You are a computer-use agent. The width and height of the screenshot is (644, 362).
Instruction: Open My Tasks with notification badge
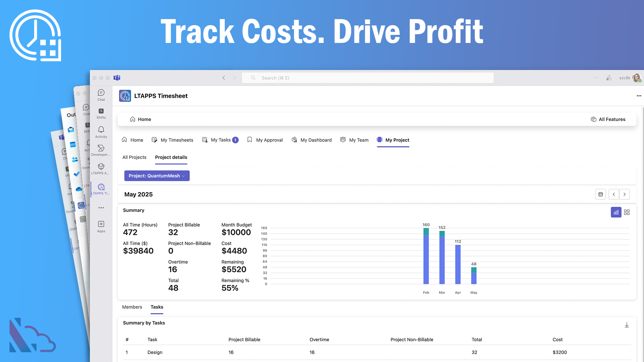[x=220, y=140]
